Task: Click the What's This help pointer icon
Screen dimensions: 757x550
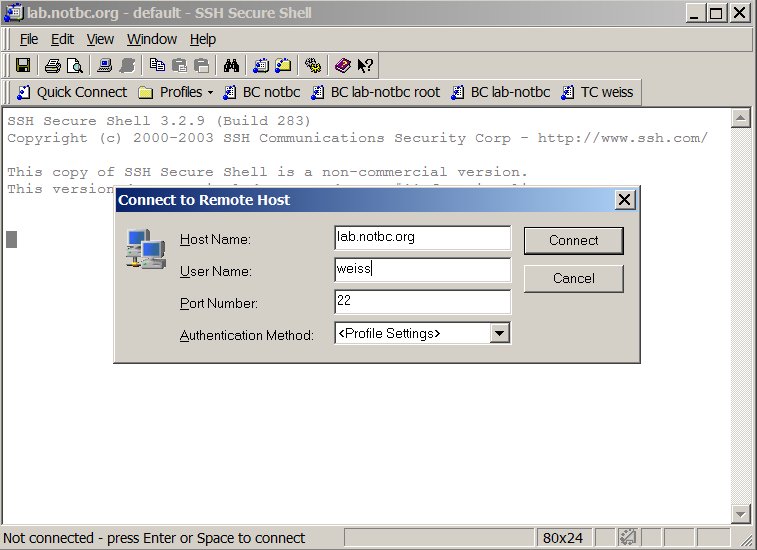Action: (365, 66)
